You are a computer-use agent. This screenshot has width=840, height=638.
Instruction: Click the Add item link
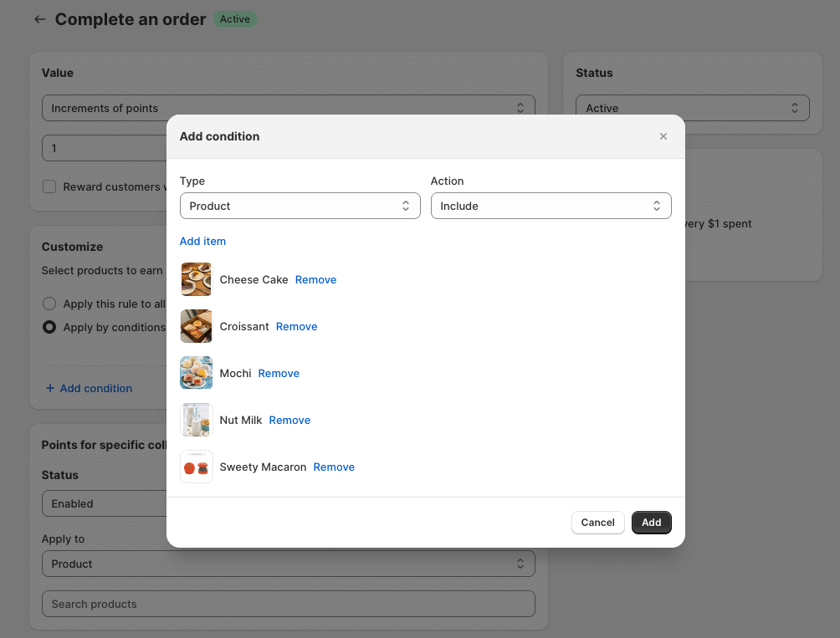202,241
